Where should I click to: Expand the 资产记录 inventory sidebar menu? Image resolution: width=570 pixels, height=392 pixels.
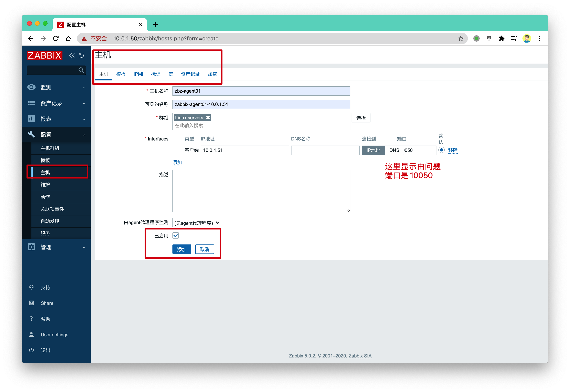pyautogui.click(x=56, y=103)
